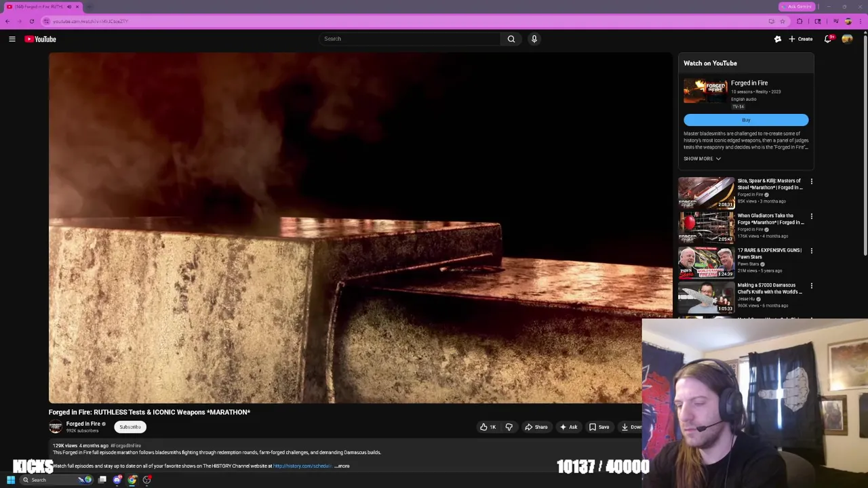Viewport: 868px width, 488px height.
Task: Submit search with magnifying glass button
Action: pos(511,39)
